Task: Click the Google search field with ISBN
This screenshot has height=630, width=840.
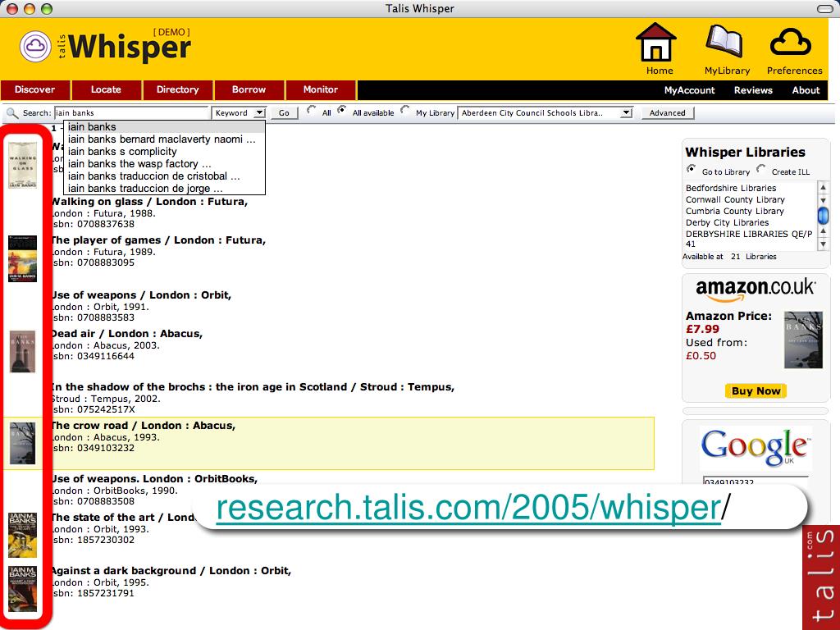Action: [x=756, y=481]
